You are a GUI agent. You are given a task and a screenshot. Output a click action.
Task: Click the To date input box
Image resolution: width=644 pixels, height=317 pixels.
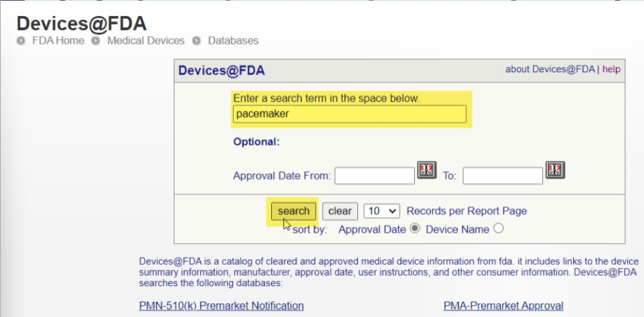502,175
